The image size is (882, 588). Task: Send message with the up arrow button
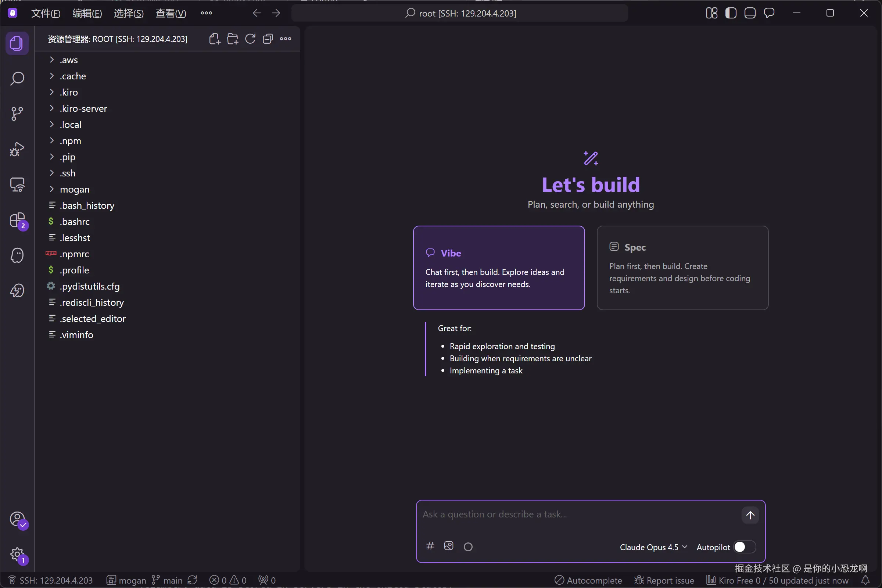tap(750, 515)
